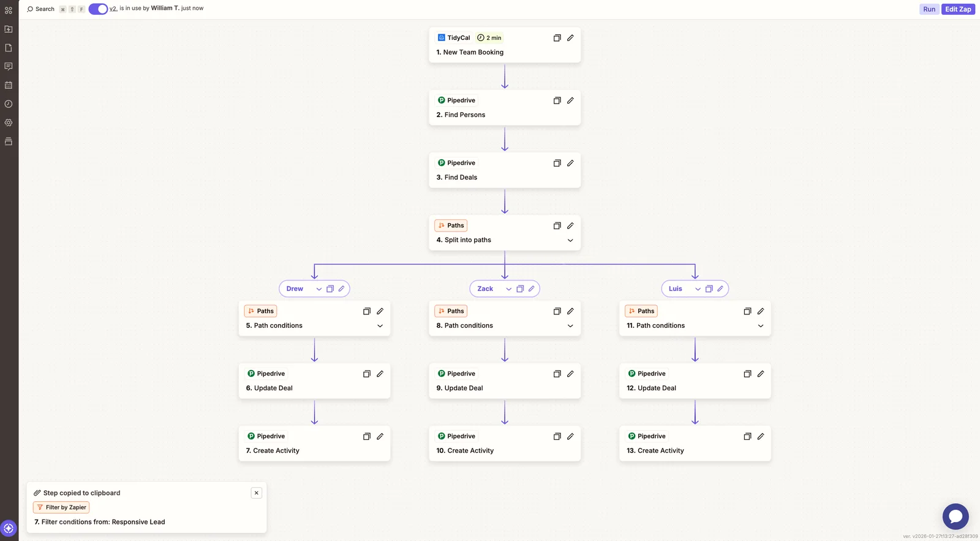
Task: Rename the Zack path with pencil icon
Action: coord(532,289)
